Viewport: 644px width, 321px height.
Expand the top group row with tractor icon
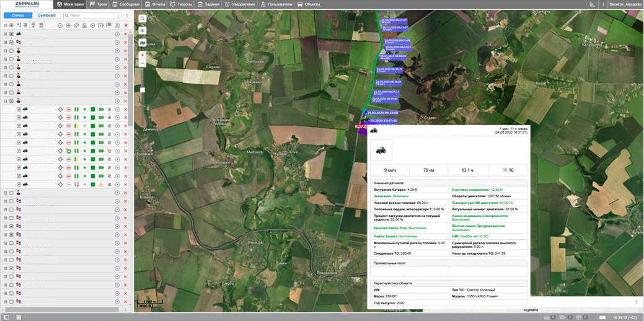[x=6, y=33]
